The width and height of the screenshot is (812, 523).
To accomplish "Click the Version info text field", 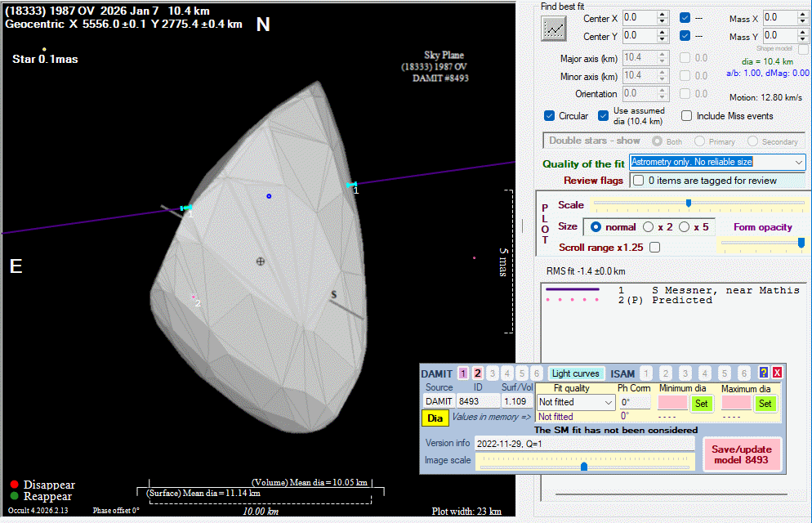I will pyautogui.click(x=584, y=443).
